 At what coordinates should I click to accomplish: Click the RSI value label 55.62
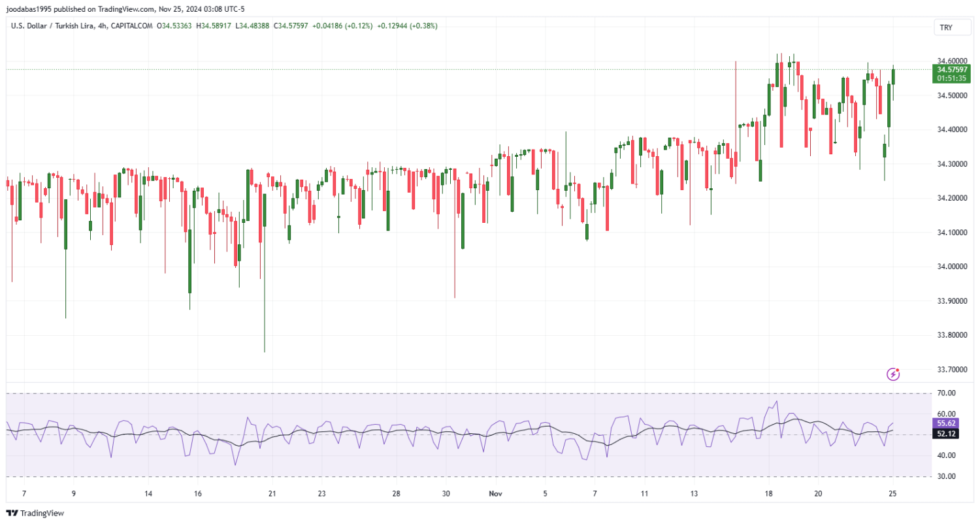[x=947, y=423]
